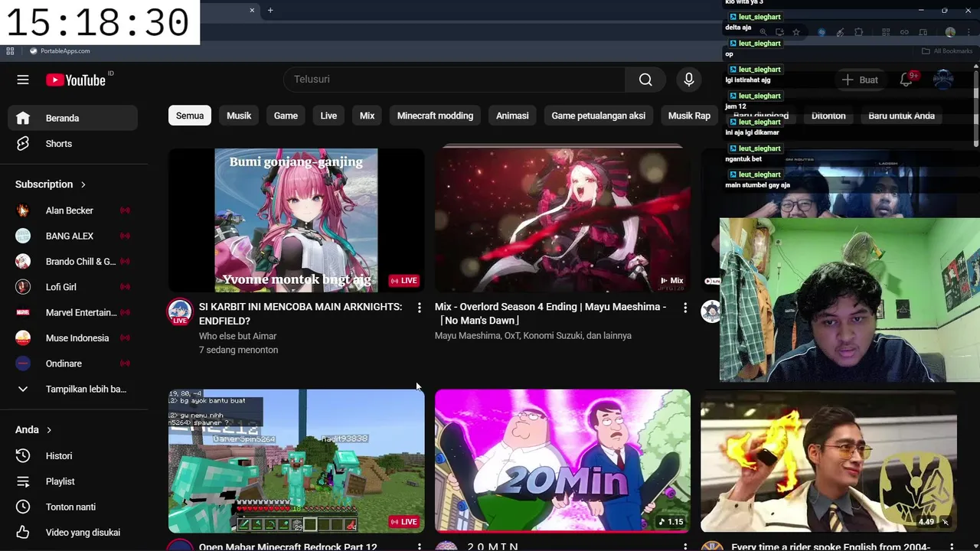This screenshot has height=551, width=980.
Task: Open BANG ALEX subscription
Action: coord(73,236)
